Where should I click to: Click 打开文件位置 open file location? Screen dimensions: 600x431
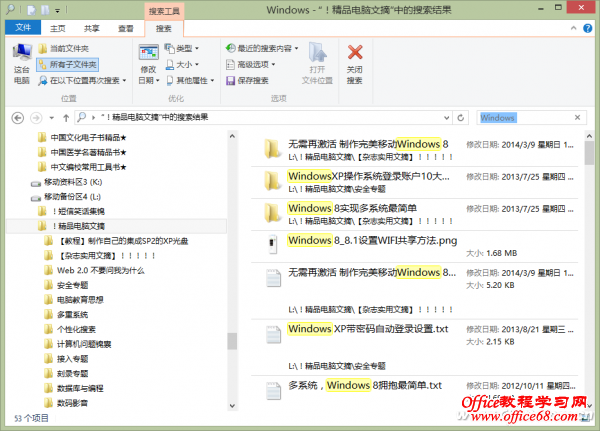point(317,64)
